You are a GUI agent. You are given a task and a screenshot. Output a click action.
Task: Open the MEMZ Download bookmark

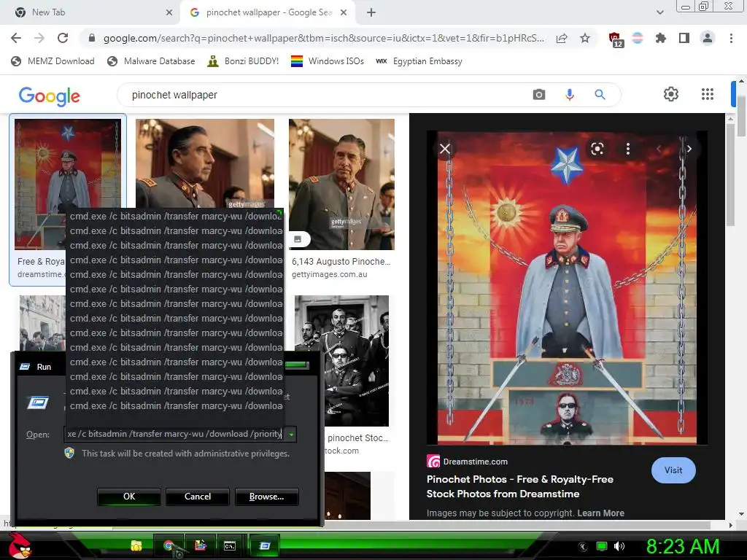point(53,61)
